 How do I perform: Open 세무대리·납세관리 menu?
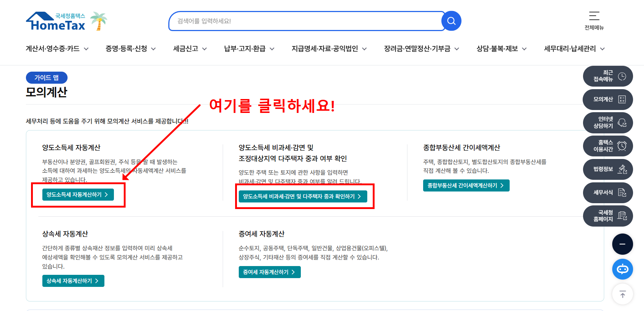[574, 49]
